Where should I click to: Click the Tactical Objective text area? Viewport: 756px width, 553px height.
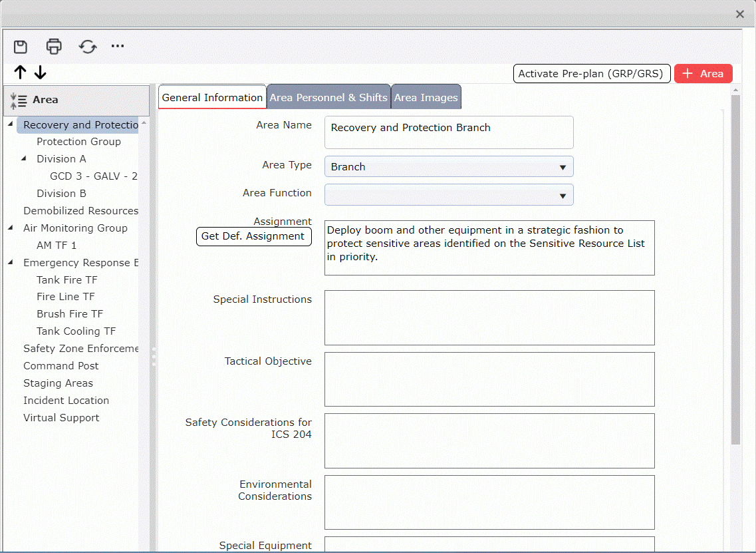click(489, 379)
